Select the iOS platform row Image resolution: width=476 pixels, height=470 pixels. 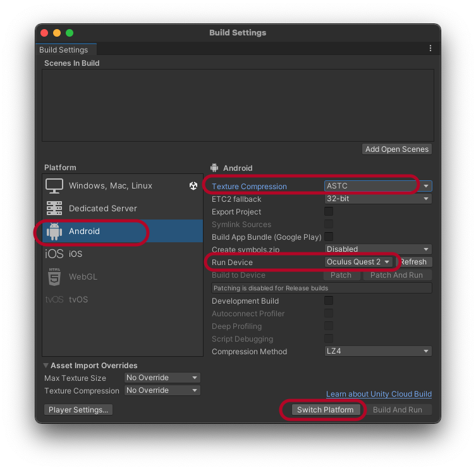click(x=123, y=254)
